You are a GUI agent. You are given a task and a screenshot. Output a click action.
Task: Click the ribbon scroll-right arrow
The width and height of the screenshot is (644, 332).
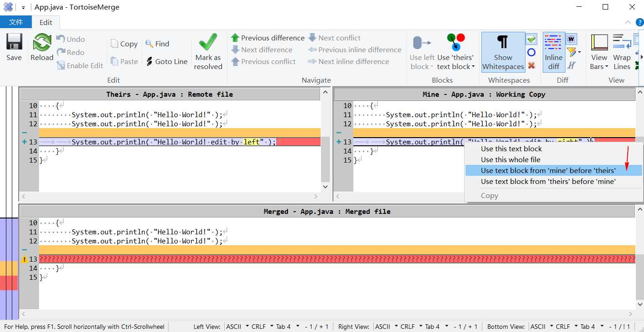click(640, 56)
